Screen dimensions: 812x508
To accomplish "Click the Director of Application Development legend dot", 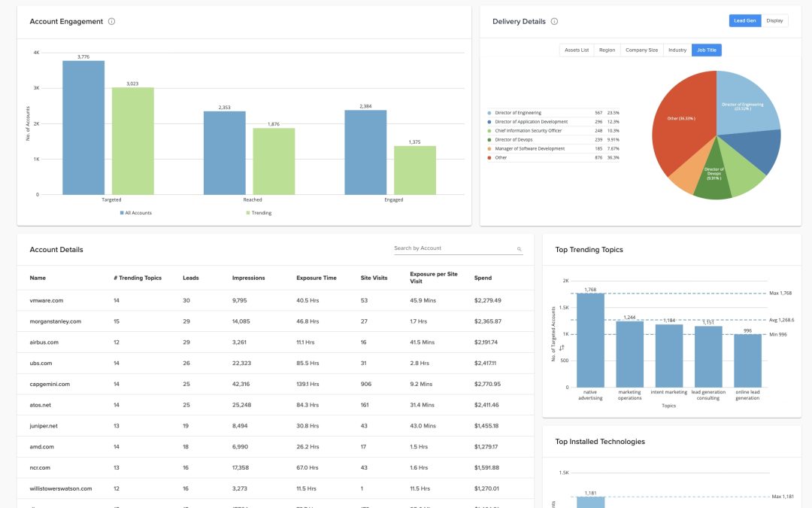I will [489, 122].
